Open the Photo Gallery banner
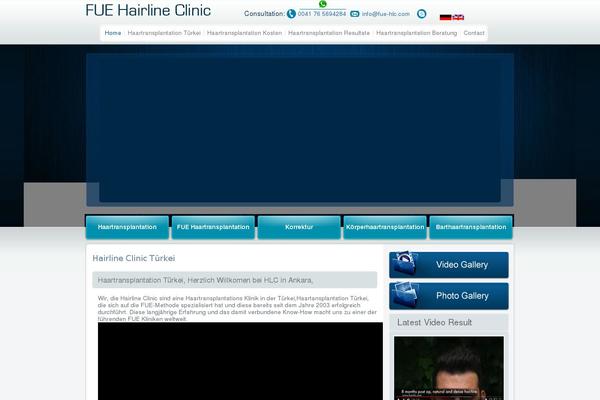600x400 pixels. pyautogui.click(x=449, y=296)
